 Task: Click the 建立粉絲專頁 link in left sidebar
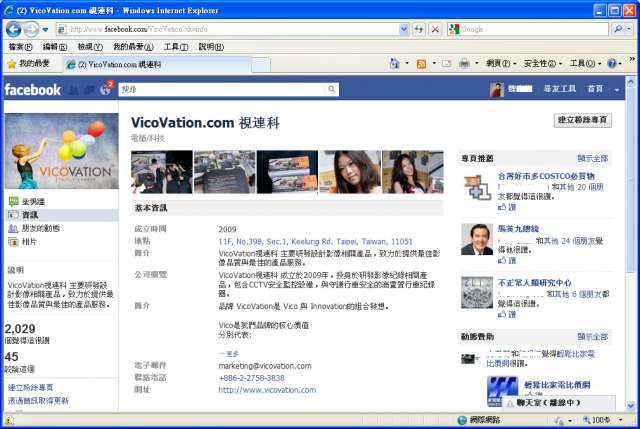31,387
